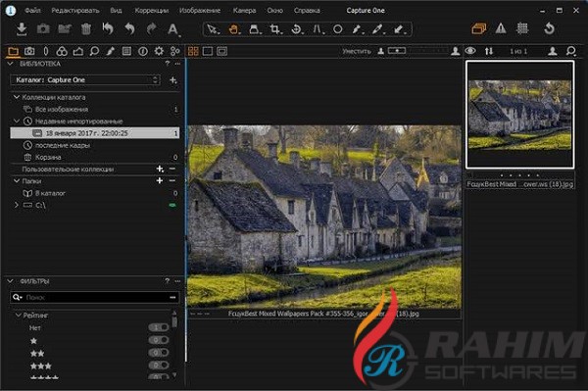Viewport: 588px width, 391px height.
Task: Collapse the БИБЛИОТЕКА panel
Action: point(11,64)
